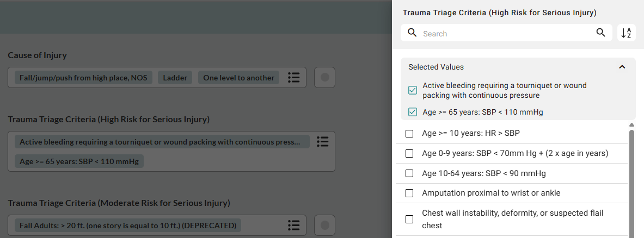Type in the Search input field
The width and height of the screenshot is (644, 238).
click(x=506, y=34)
